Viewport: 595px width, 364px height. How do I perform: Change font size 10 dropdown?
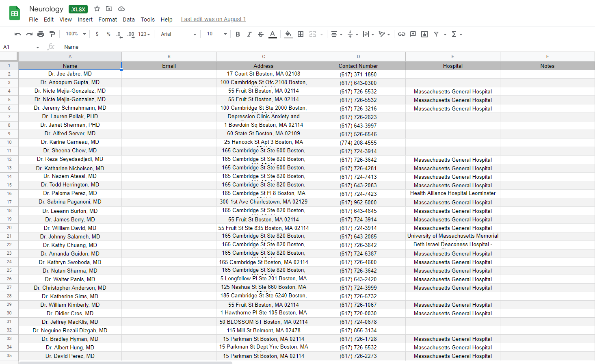click(216, 34)
